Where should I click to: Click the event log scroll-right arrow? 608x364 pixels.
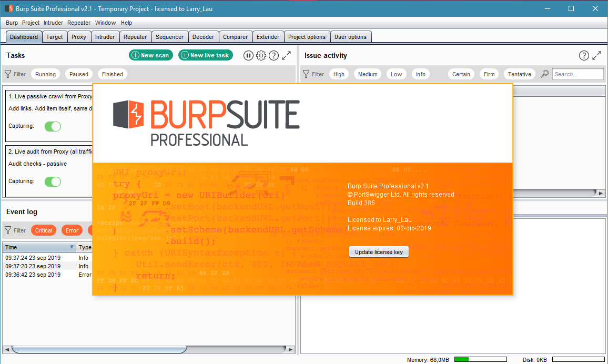click(290, 349)
